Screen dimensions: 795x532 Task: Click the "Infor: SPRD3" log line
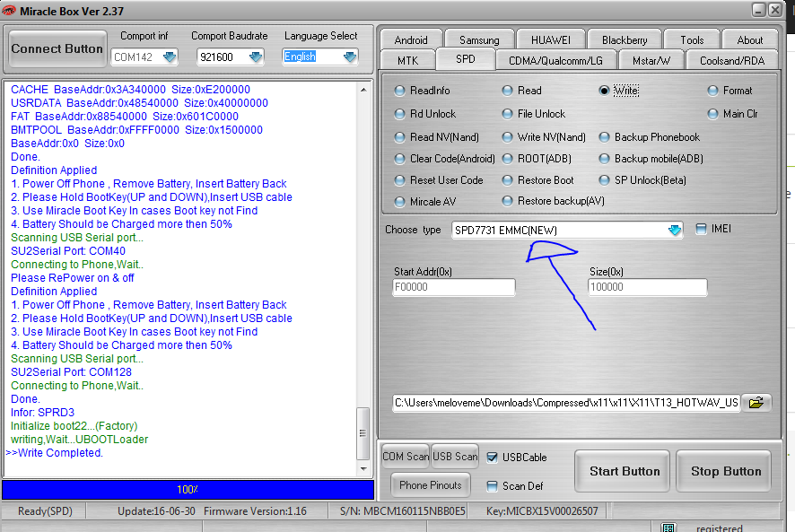(x=42, y=413)
